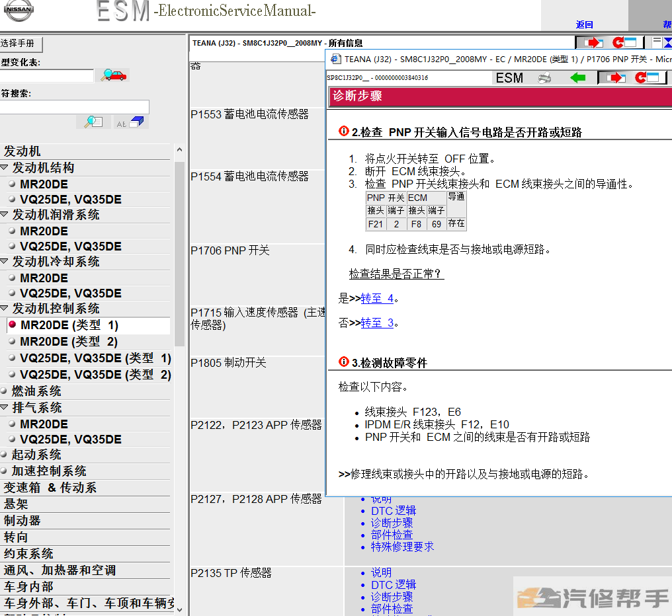Click the green back arrow in popup
Viewport: 672px width, 616px height.
(x=577, y=77)
